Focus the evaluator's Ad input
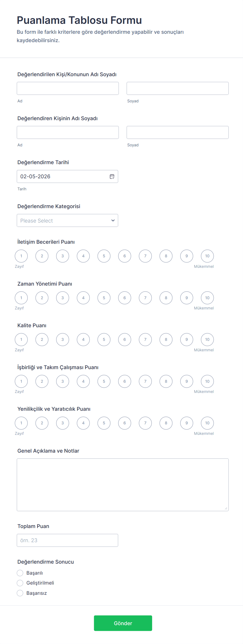Screen dimensions: 243x644 tap(68, 132)
